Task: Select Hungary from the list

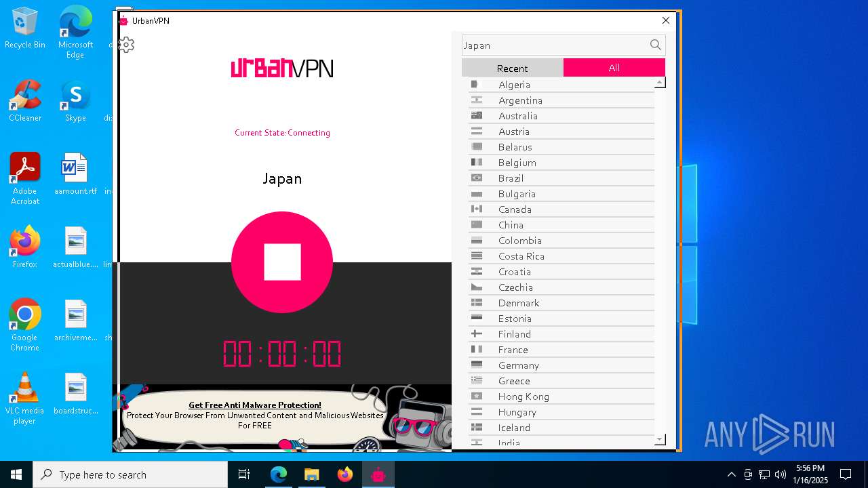Action: click(x=561, y=412)
